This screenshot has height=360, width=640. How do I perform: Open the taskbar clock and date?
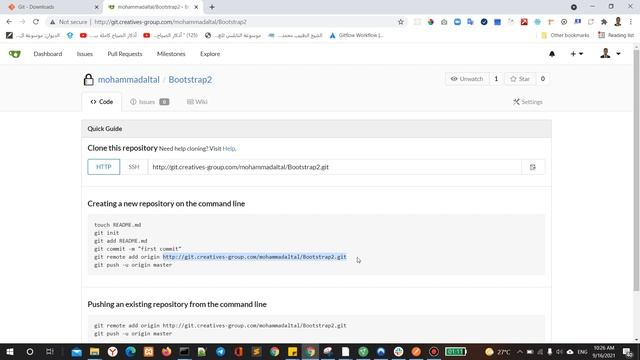[604, 351]
